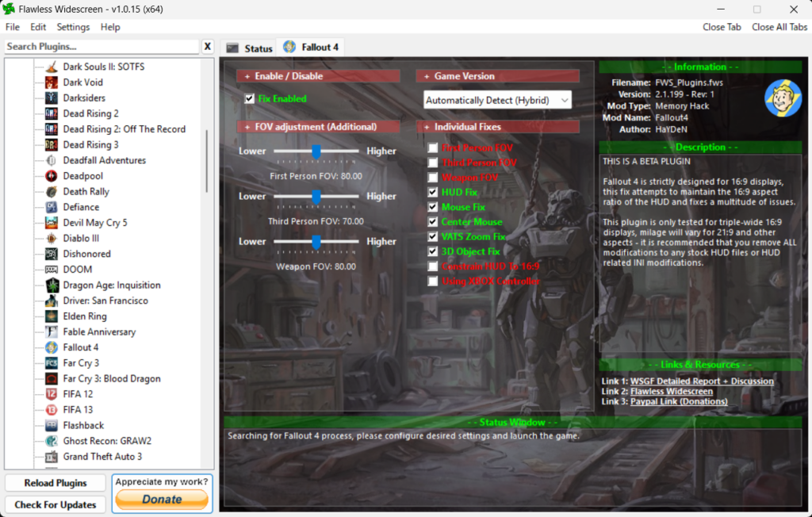Collapse the Game Version section header
Screen dimensions: 812x517
pyautogui.click(x=497, y=76)
